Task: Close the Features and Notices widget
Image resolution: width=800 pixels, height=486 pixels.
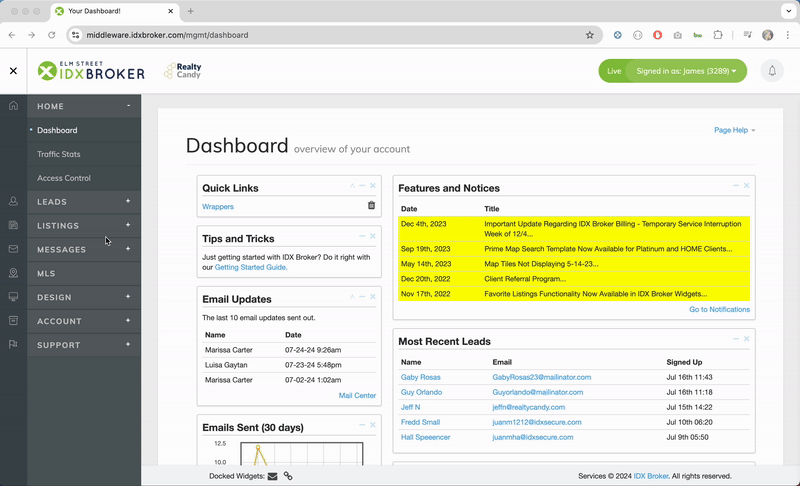Action: click(x=746, y=186)
